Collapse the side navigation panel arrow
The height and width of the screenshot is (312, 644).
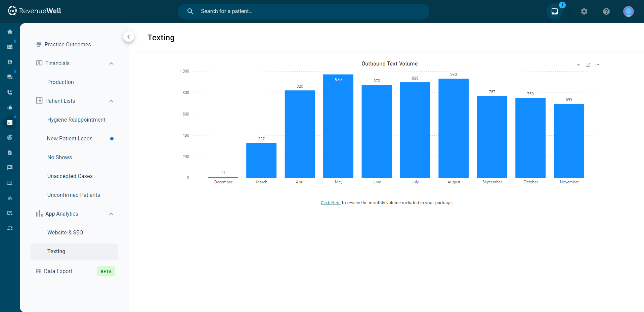(x=129, y=37)
